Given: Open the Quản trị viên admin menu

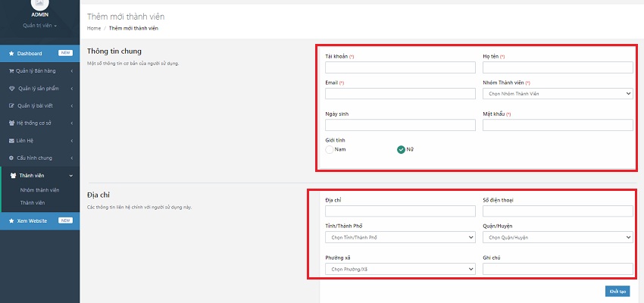Looking at the screenshot, I should (x=39, y=25).
